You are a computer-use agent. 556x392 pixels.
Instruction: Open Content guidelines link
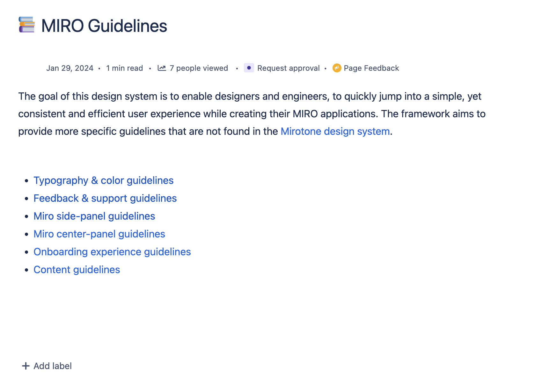(77, 270)
